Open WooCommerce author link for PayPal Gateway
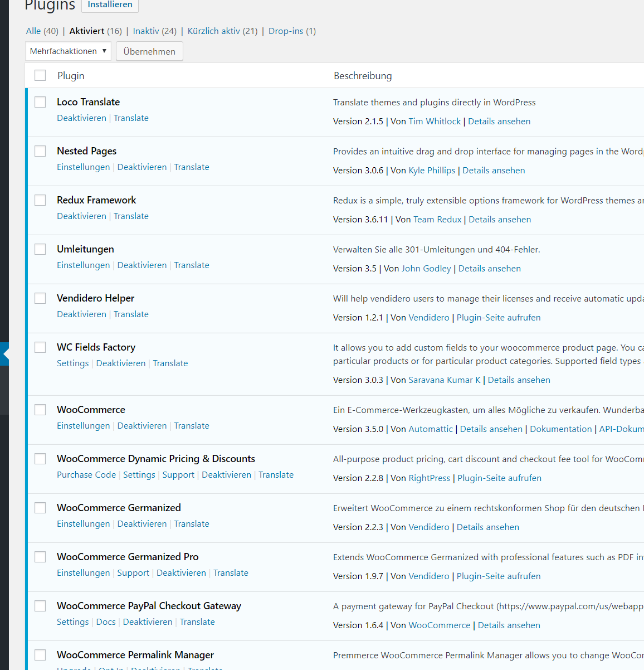The height and width of the screenshot is (670, 644). click(x=440, y=625)
